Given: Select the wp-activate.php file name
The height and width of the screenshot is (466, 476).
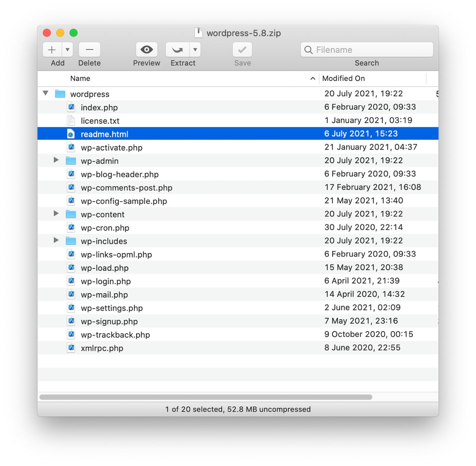Looking at the screenshot, I should [x=112, y=148].
